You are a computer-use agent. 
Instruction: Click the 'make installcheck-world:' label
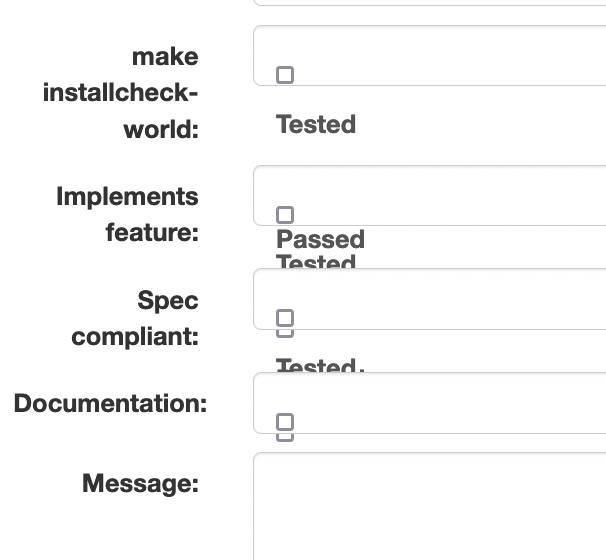121,94
